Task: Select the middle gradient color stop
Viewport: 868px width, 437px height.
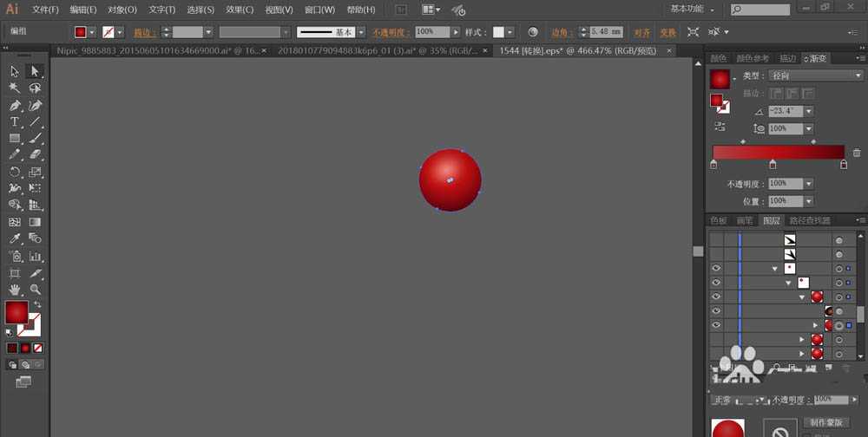Action: pos(773,164)
